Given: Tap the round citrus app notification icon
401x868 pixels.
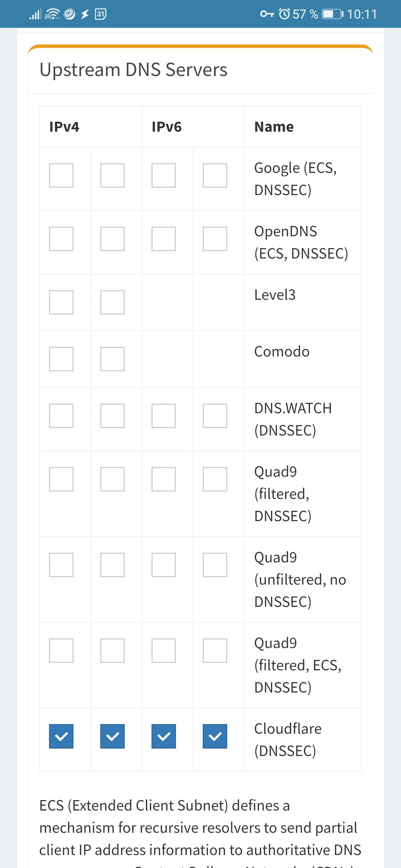Looking at the screenshot, I should click(69, 14).
